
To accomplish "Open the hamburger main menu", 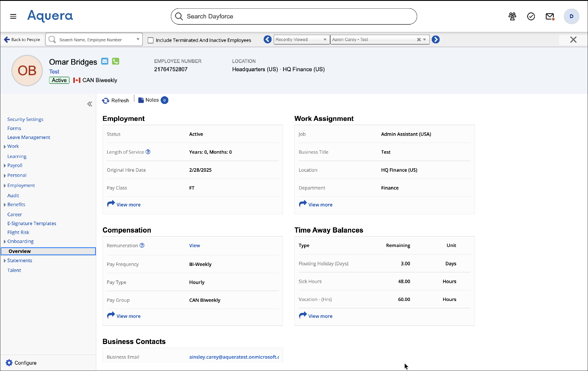I will [x=13, y=16].
